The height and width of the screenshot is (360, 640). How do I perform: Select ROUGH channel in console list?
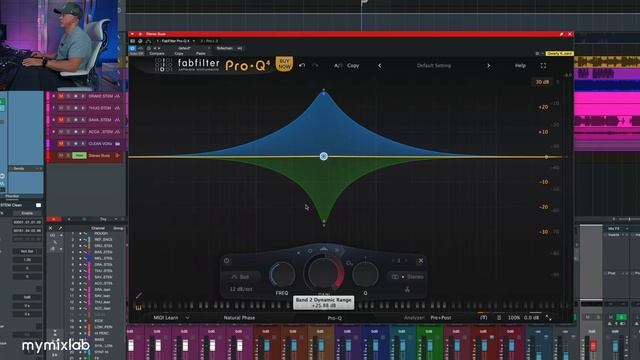pos(101,233)
